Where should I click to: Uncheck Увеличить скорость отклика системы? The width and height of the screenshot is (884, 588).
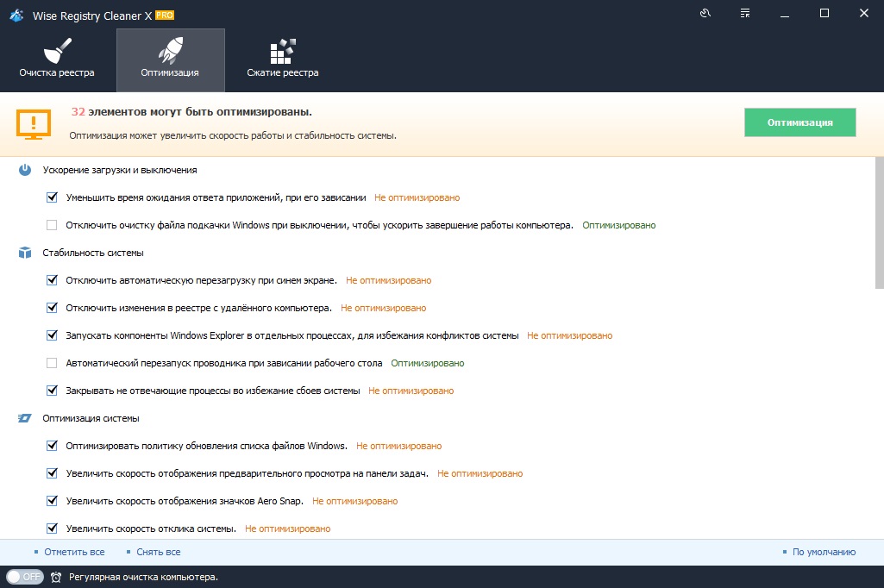(52, 529)
